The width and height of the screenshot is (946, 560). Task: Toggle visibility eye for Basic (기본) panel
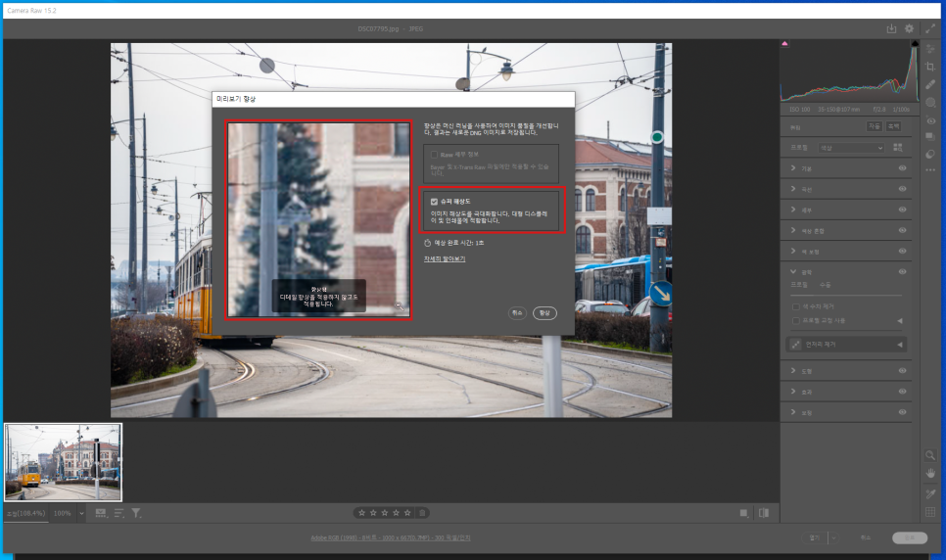902,168
